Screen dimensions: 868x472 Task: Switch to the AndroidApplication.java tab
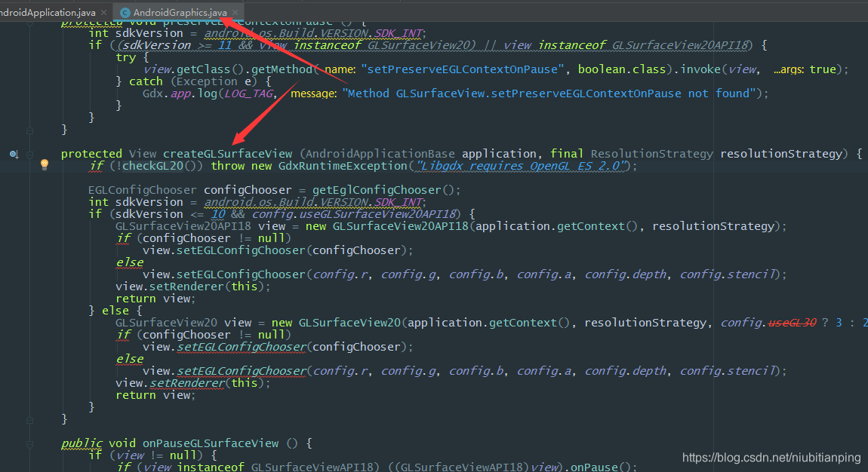[x=45, y=12]
